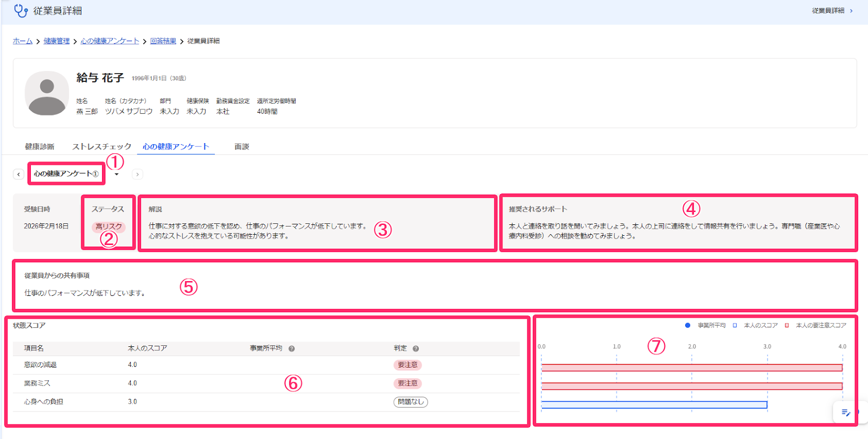Click help icon next to 事業所平均

pyautogui.click(x=291, y=348)
